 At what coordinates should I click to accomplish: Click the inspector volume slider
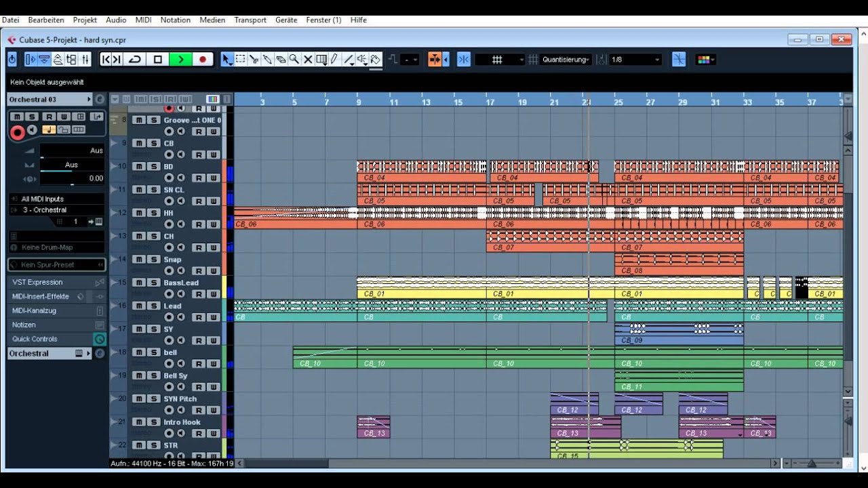point(72,150)
